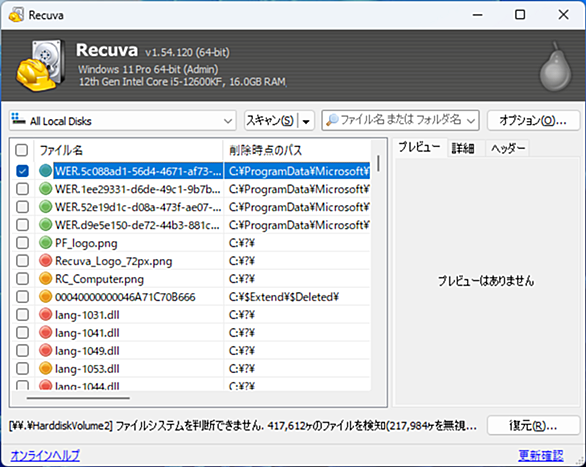Click the Recuva hard hat logo icon
Image resolution: width=586 pixels, height=467 pixels.
pyautogui.click(x=40, y=66)
